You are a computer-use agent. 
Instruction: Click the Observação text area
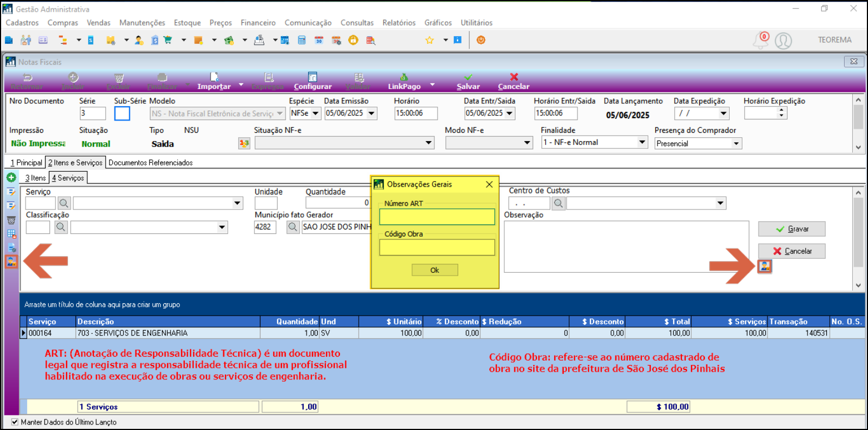pyautogui.click(x=626, y=247)
